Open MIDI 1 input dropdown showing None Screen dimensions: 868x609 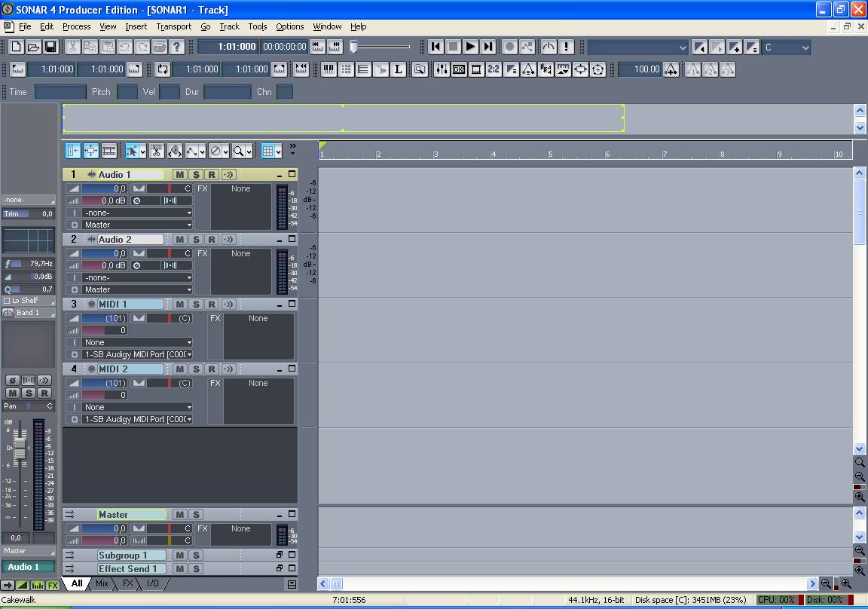point(137,342)
